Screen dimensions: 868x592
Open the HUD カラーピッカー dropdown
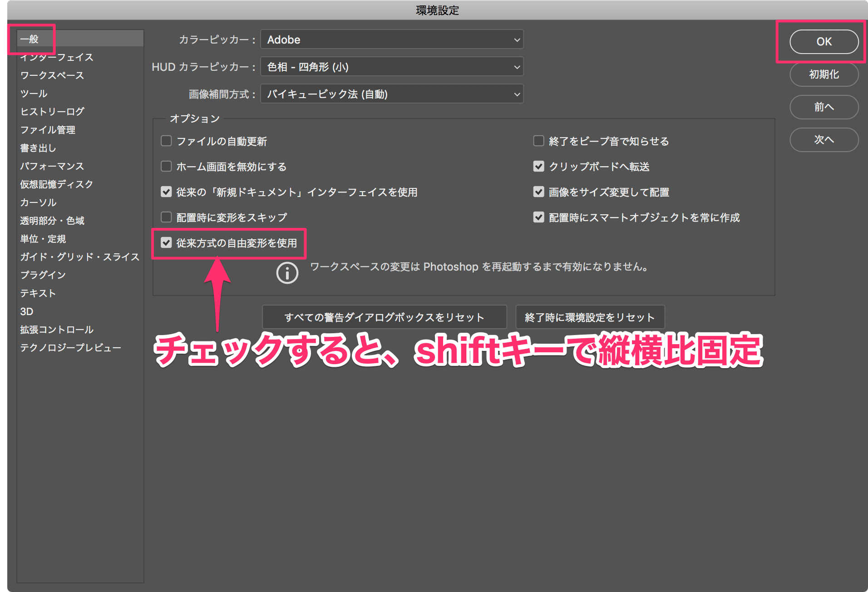tap(392, 67)
